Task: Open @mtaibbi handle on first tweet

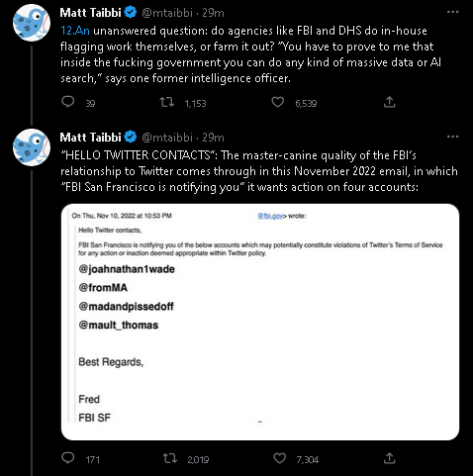Action: click(167, 13)
